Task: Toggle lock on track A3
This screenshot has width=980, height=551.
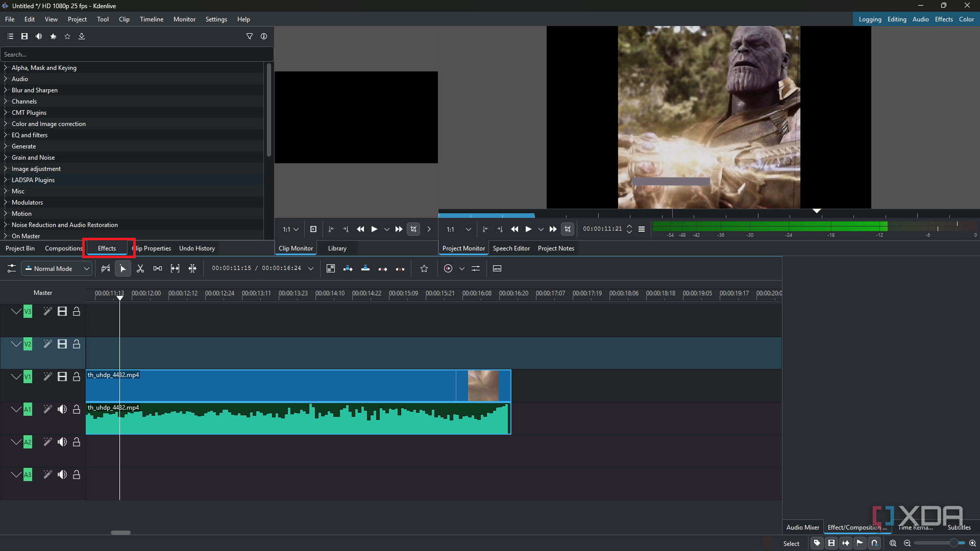Action: tap(77, 475)
